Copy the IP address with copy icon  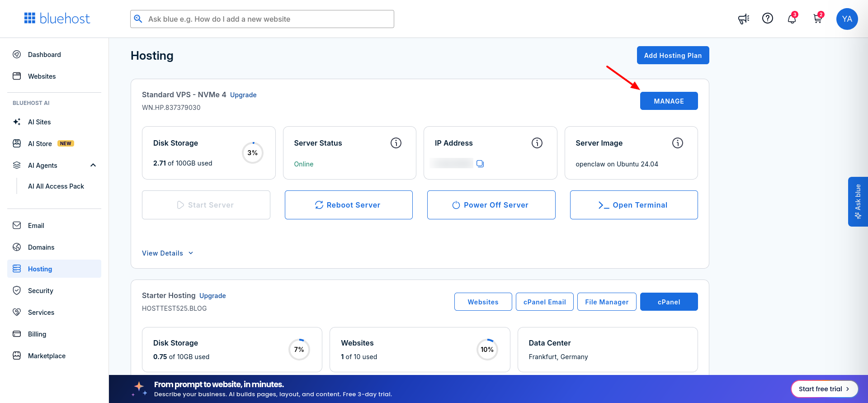click(480, 164)
